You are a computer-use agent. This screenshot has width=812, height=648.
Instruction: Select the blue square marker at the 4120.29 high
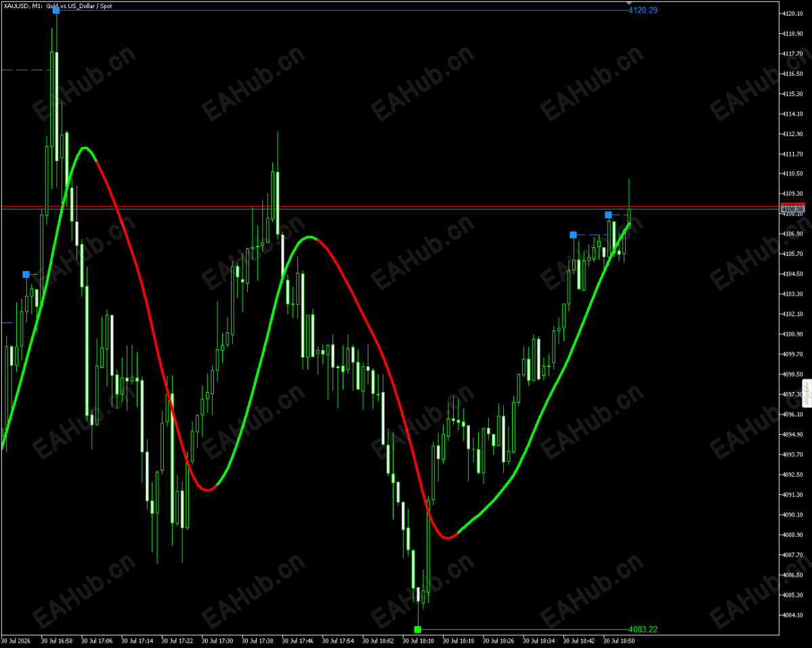coord(56,10)
